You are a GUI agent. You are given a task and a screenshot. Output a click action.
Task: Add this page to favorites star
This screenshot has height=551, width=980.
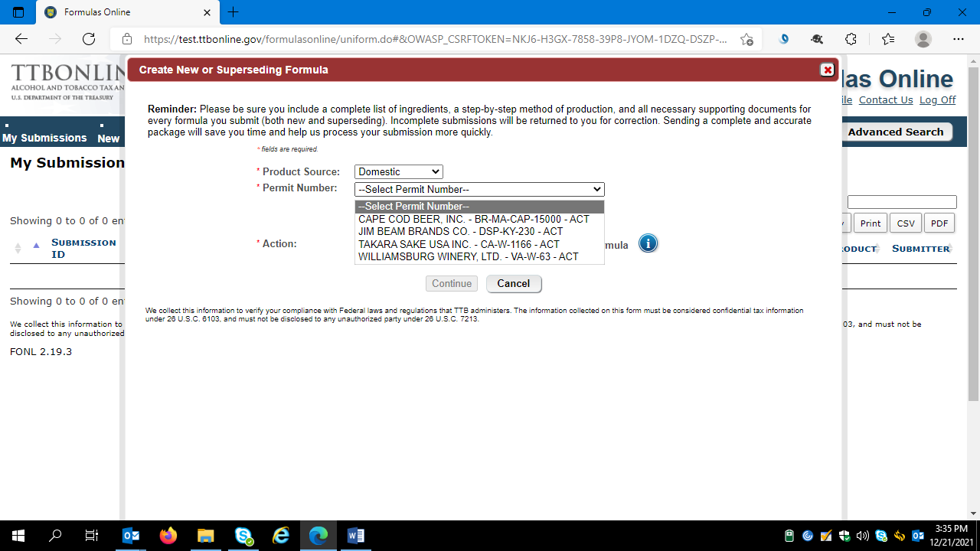click(746, 39)
